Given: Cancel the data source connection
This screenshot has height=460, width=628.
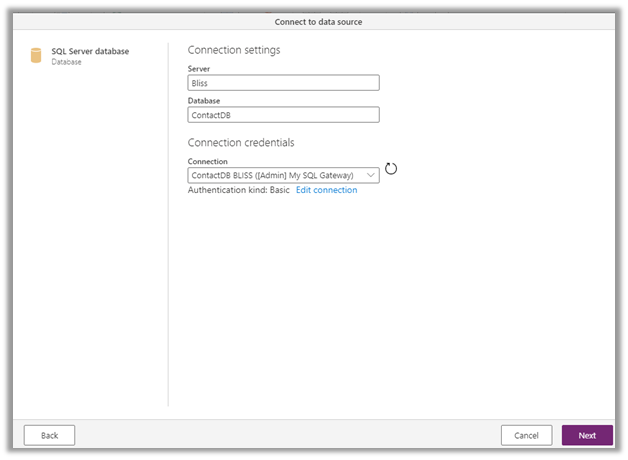Looking at the screenshot, I should coord(526,435).
